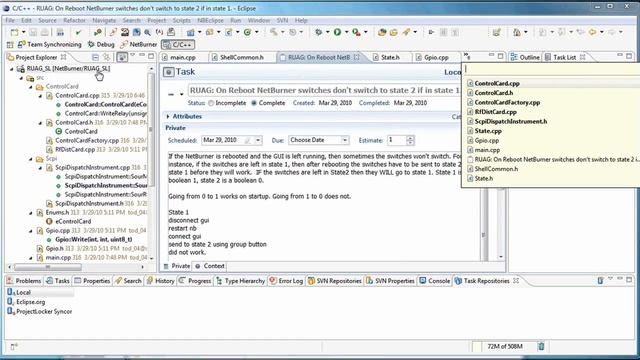Image resolution: width=640 pixels, height=360 pixels.
Task: Collapse All in Project Explorer
Action: pos(95,57)
